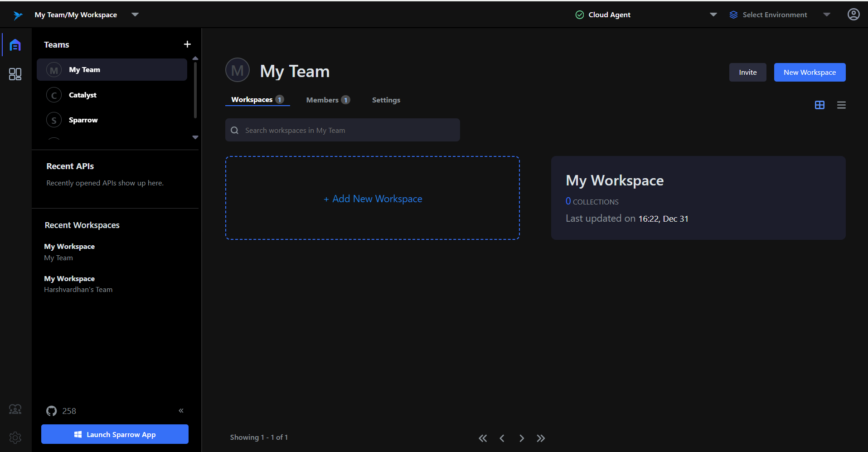This screenshot has height=452, width=868.
Task: Click Last updated on 16:22, Dec 31 text
Action: click(x=627, y=219)
